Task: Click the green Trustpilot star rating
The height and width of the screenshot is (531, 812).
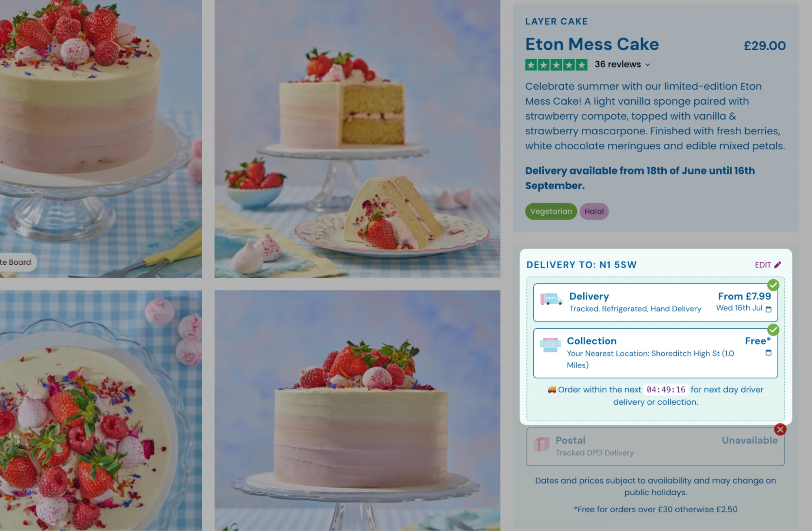Action: click(x=556, y=65)
